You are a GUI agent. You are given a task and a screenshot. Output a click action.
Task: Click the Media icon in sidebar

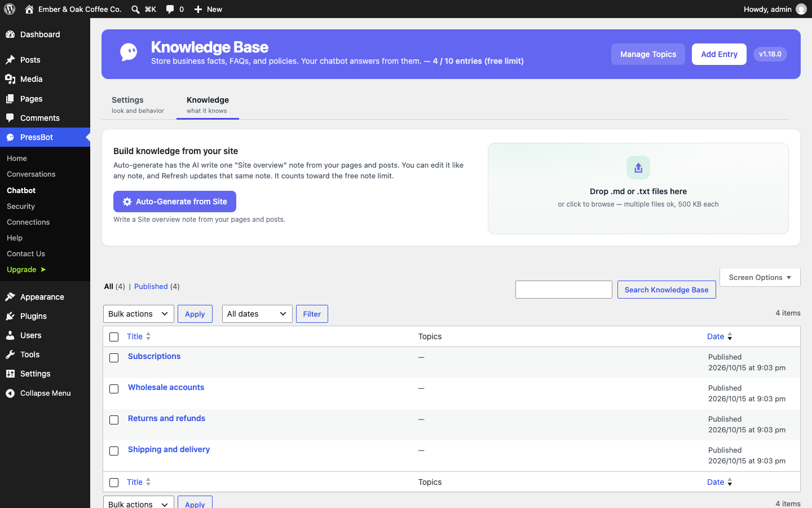[10, 79]
